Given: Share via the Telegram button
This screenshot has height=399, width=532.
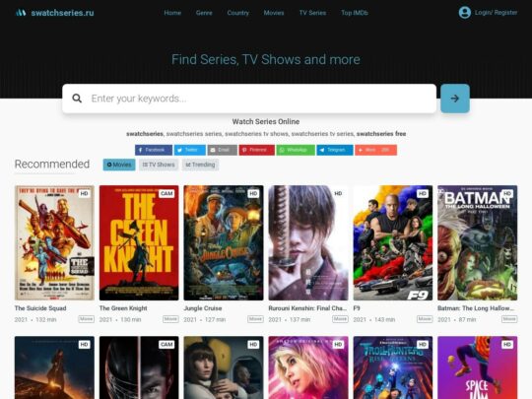Looking at the screenshot, I should click(335, 150).
